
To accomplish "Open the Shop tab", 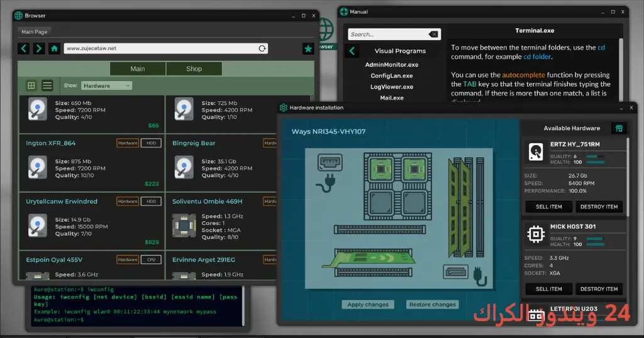I will coord(194,69).
